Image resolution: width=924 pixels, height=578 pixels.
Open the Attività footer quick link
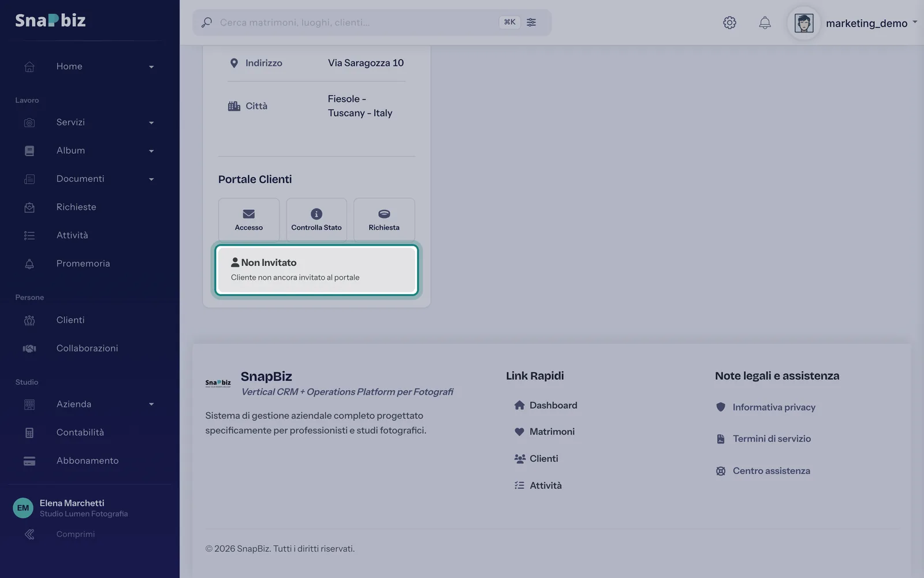click(538, 486)
